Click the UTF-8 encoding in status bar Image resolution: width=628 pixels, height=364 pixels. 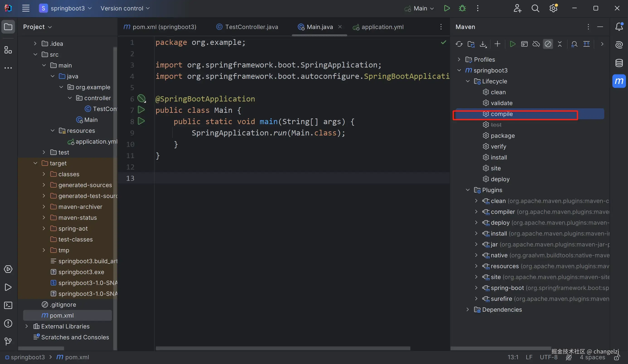coord(548,357)
